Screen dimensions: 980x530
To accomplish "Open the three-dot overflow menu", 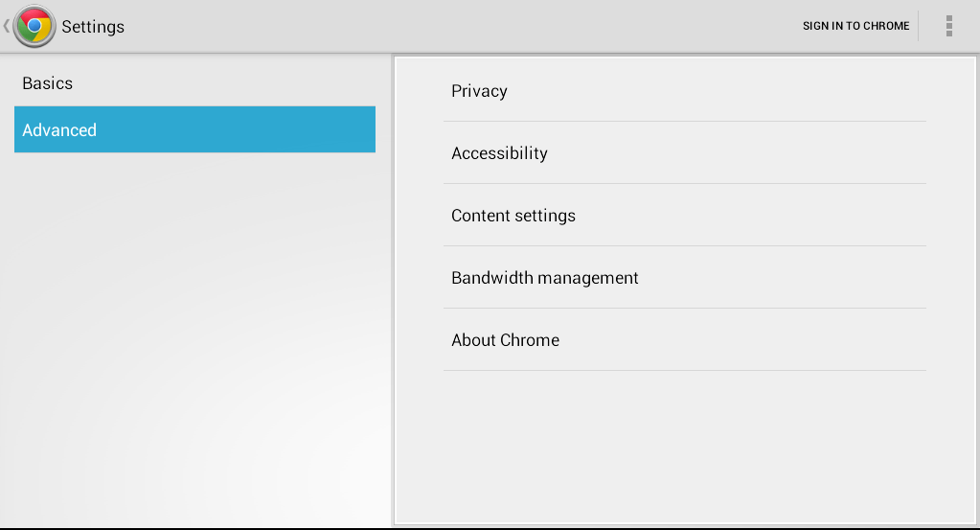I will (948, 26).
